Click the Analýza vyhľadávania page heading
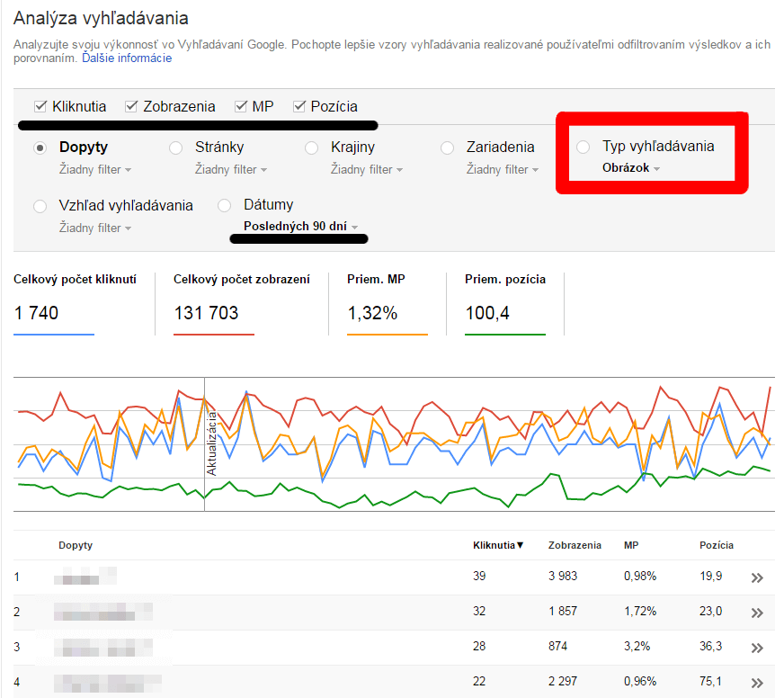 click(101, 18)
